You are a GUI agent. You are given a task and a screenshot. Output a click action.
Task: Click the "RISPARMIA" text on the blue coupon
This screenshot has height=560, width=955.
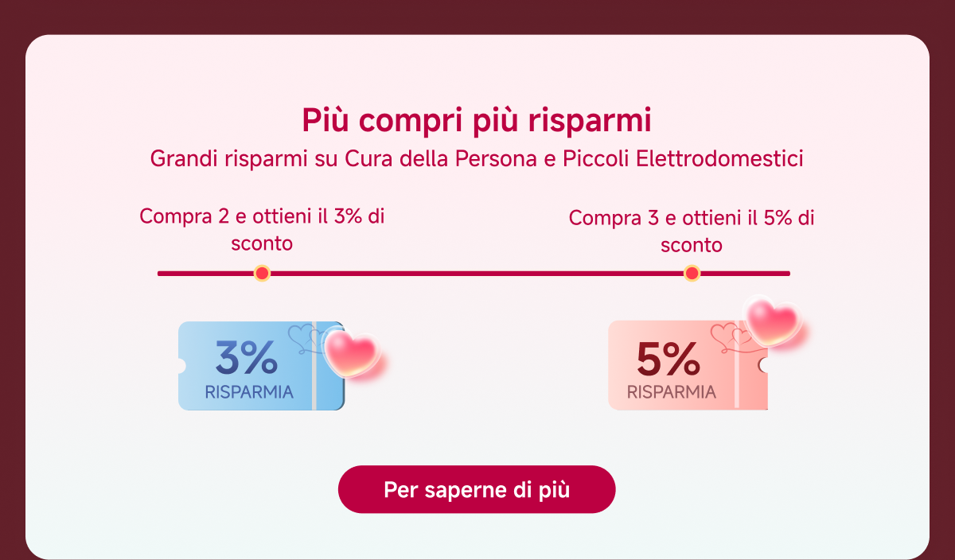point(249,392)
